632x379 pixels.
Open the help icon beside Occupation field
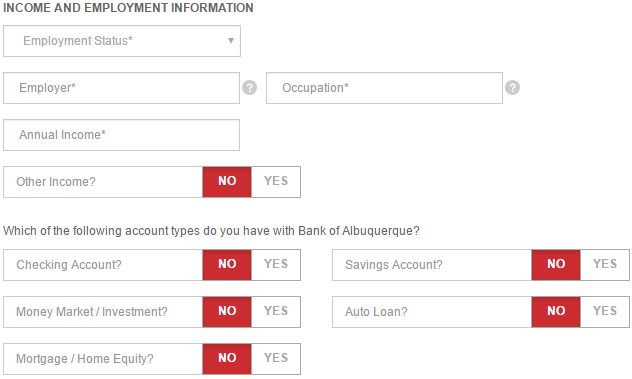click(x=512, y=87)
